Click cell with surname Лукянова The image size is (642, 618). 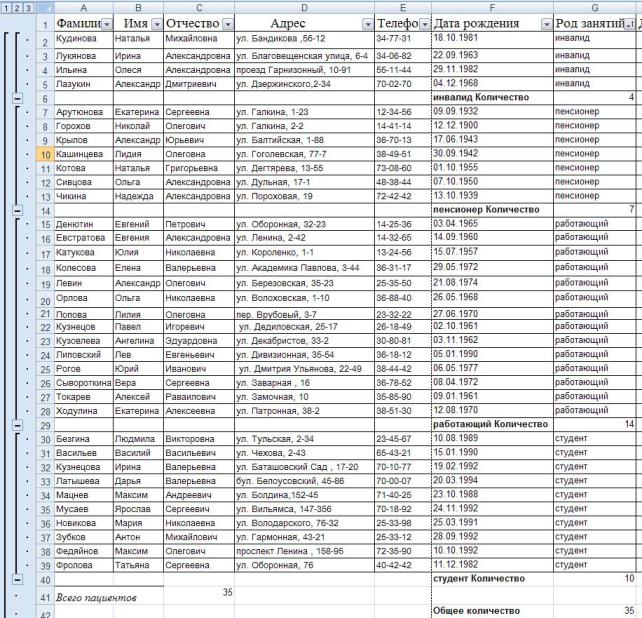(x=84, y=56)
